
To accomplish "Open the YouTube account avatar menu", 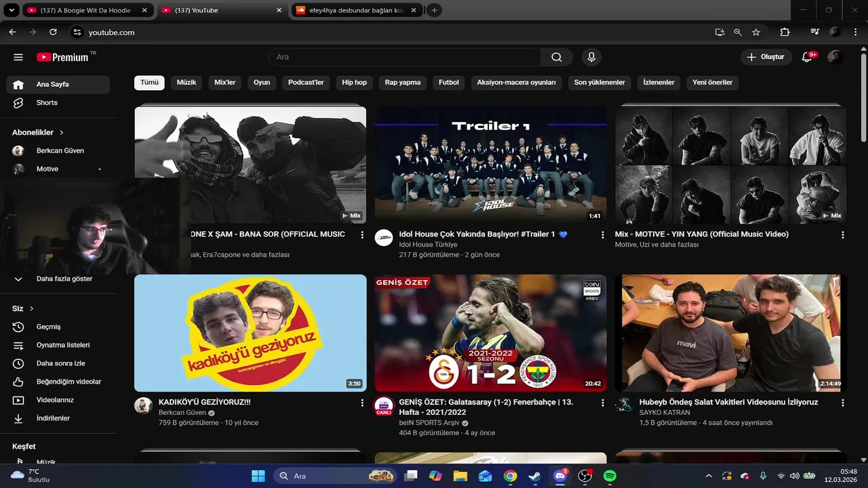I will tap(835, 57).
